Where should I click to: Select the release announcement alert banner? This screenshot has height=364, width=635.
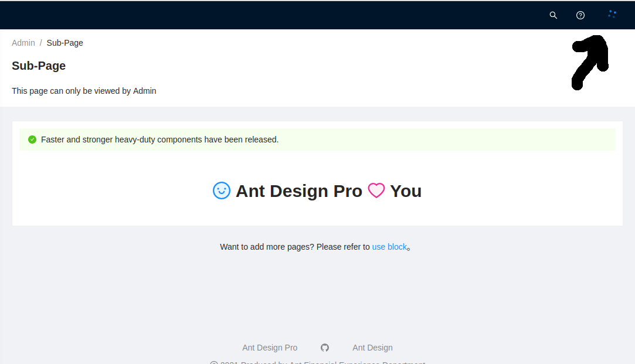click(317, 140)
